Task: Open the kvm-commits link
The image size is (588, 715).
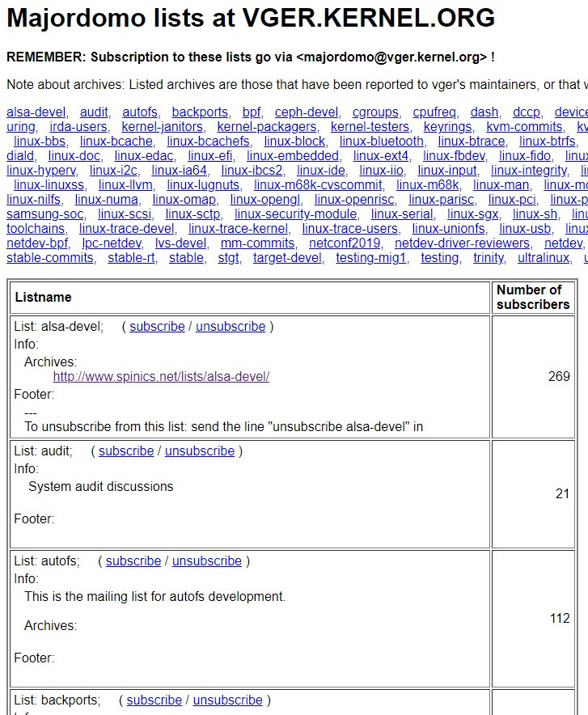Action: [x=524, y=127]
